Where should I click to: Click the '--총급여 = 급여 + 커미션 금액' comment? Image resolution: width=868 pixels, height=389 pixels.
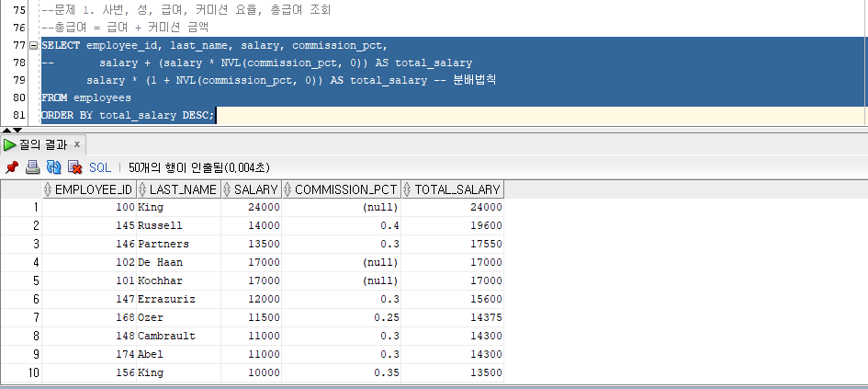point(125,28)
